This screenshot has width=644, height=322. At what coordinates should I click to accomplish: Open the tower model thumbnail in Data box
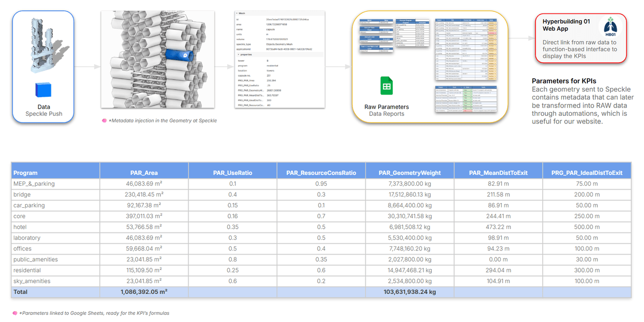tap(44, 42)
